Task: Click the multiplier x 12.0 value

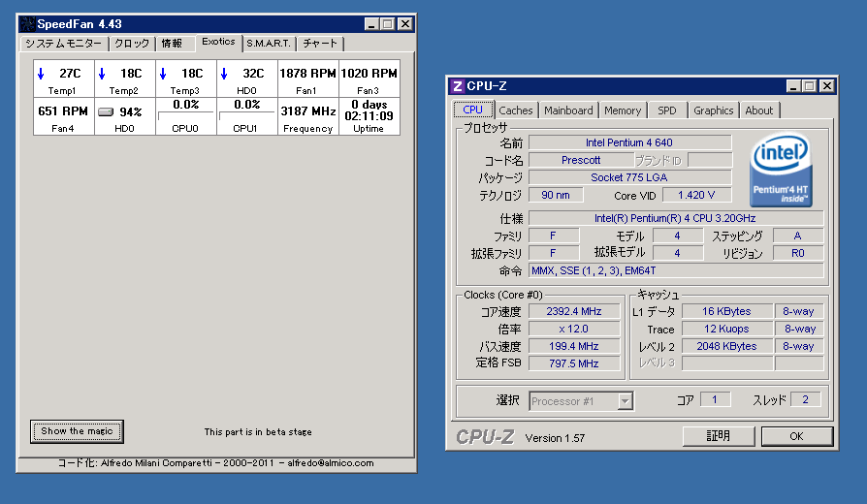Action: coord(574,329)
